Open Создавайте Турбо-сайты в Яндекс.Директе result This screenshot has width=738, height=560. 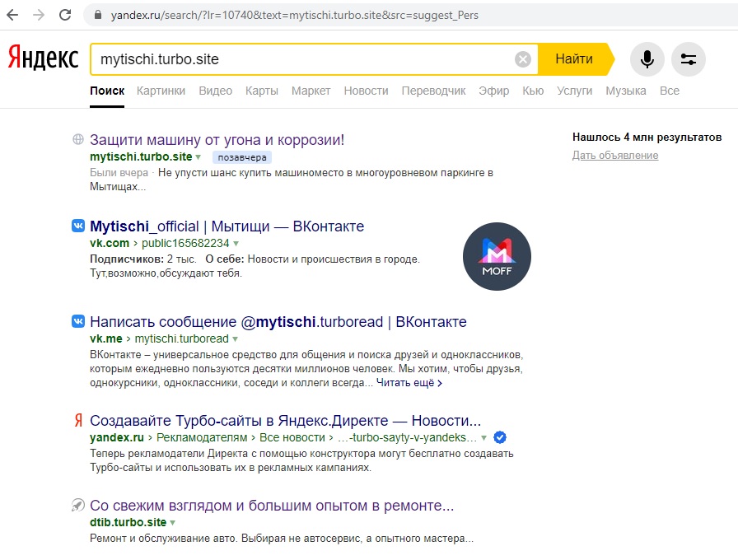(x=285, y=420)
